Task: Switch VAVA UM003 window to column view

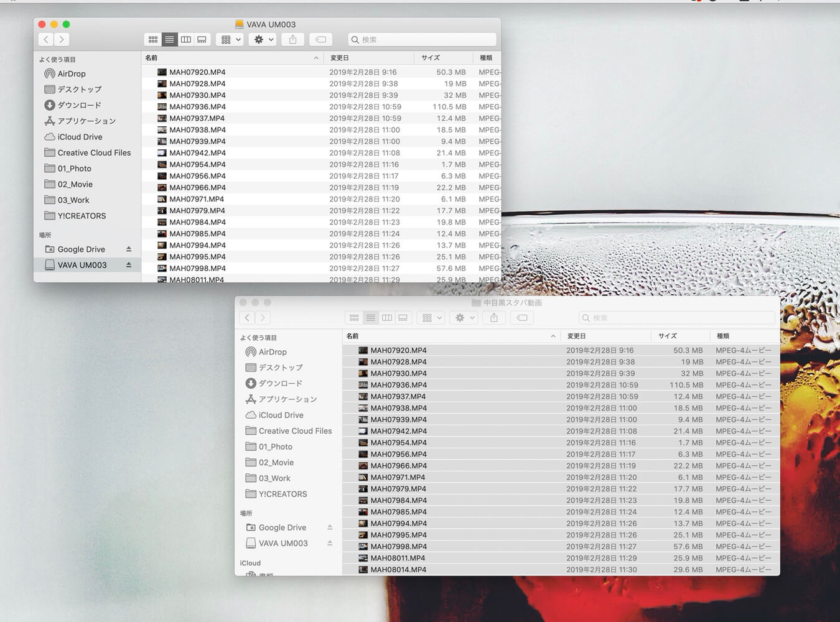Action: (x=185, y=40)
